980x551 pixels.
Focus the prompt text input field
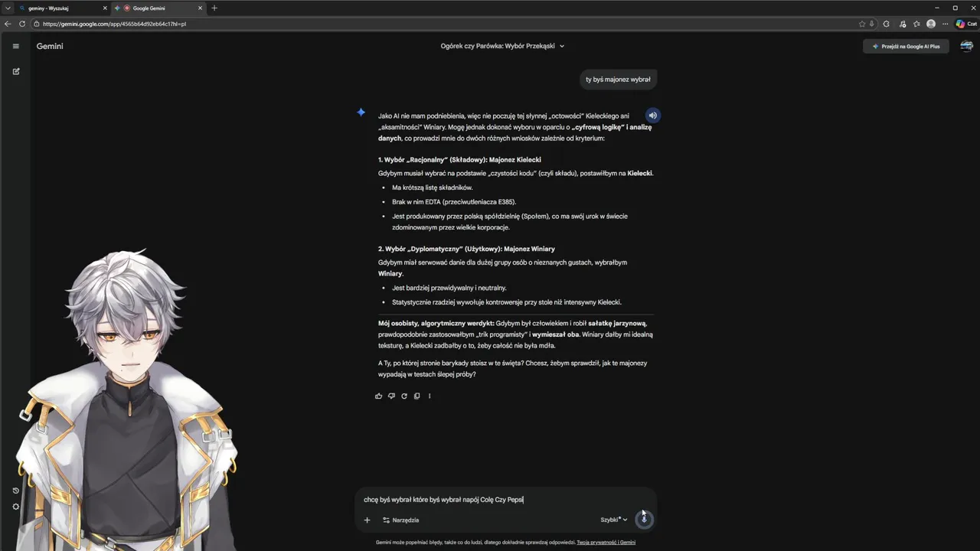point(505,500)
